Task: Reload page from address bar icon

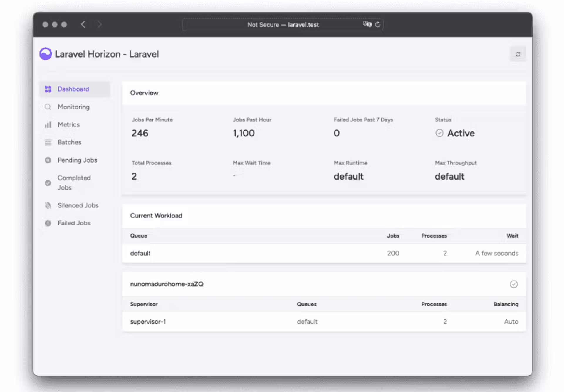Action: [x=378, y=24]
